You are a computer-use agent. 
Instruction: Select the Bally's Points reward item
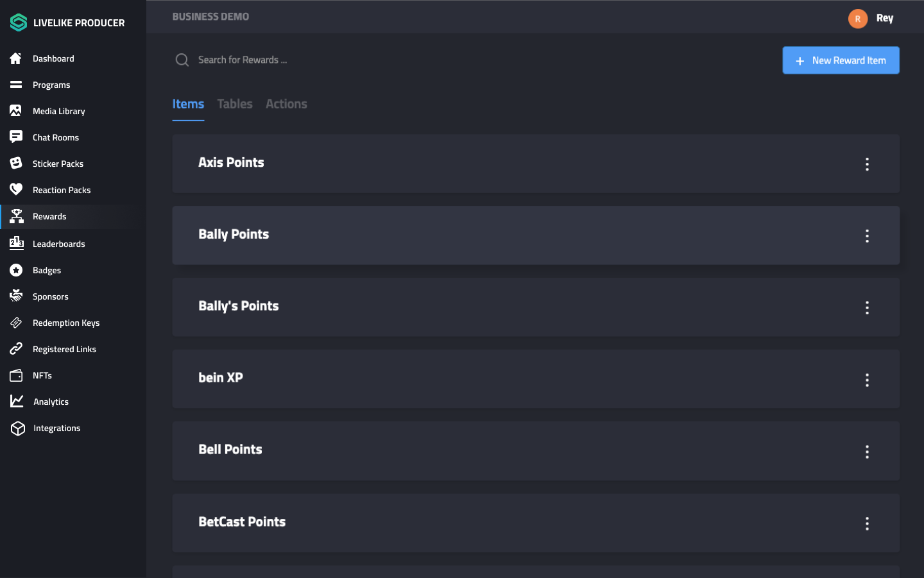click(x=536, y=307)
